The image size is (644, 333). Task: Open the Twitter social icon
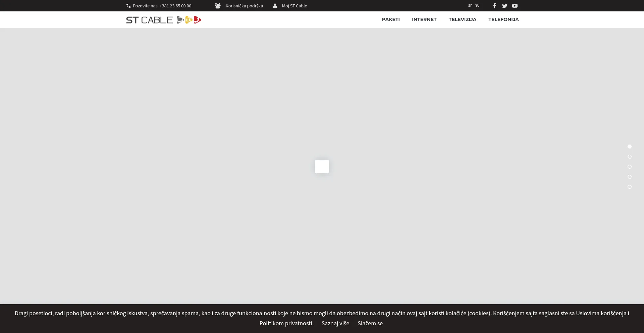pos(504,6)
